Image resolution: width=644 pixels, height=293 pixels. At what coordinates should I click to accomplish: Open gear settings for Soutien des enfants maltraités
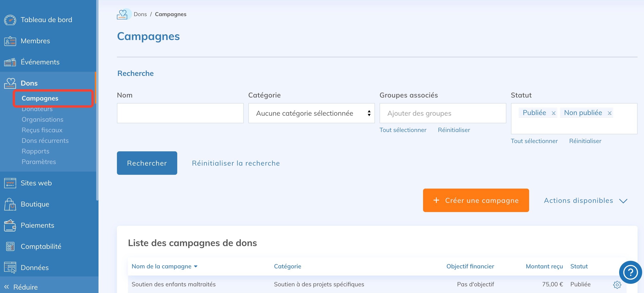click(x=617, y=284)
